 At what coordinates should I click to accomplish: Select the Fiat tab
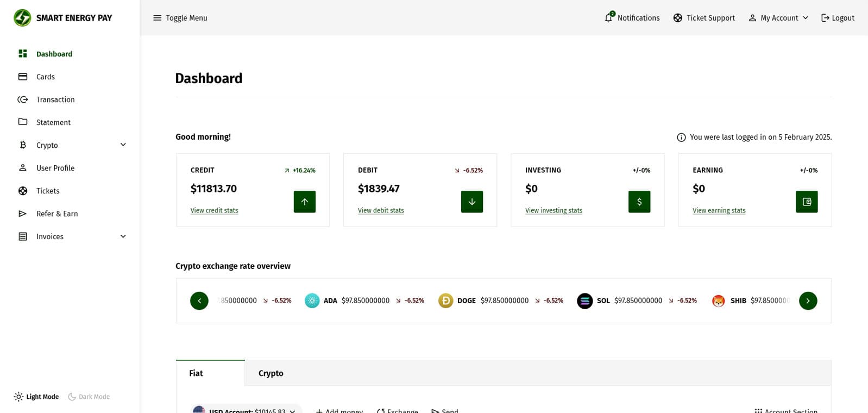(x=210, y=373)
